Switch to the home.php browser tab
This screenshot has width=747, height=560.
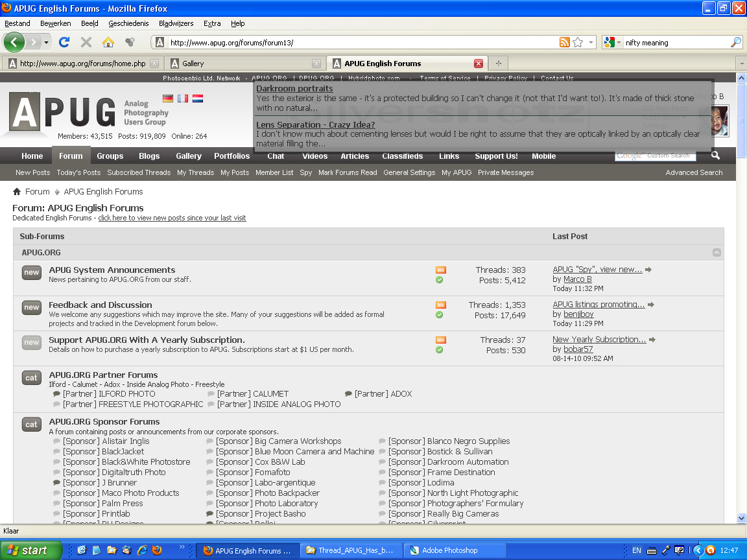click(x=84, y=64)
